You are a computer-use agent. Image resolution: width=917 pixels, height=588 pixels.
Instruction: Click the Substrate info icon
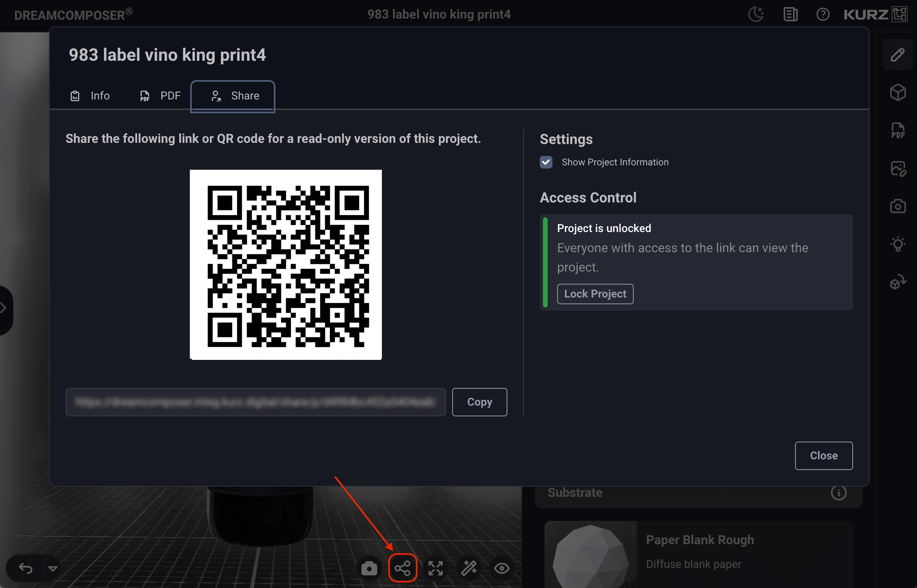[x=838, y=492]
